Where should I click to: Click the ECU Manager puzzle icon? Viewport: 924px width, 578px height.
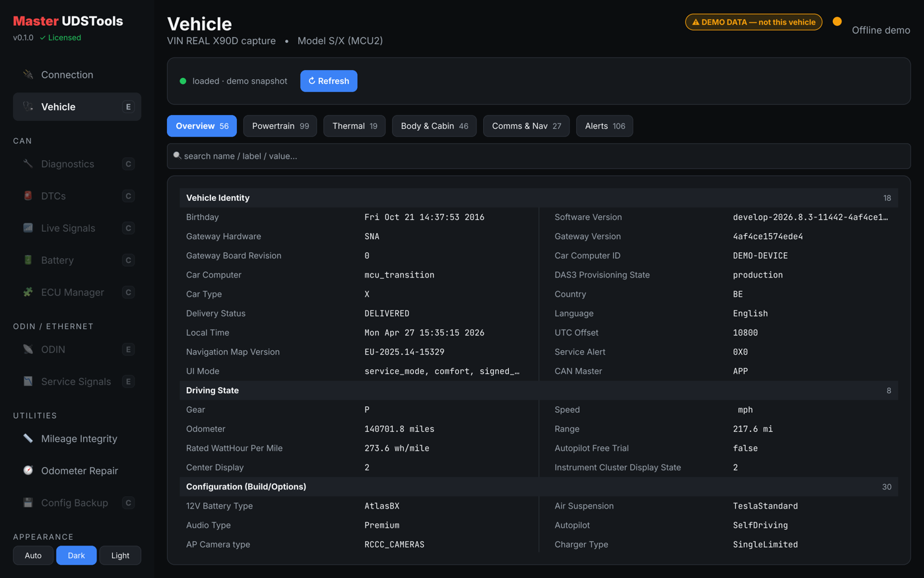tap(28, 292)
